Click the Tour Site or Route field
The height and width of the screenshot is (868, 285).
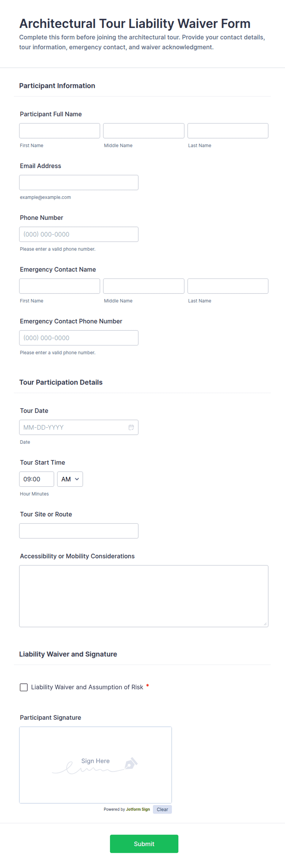(79, 531)
